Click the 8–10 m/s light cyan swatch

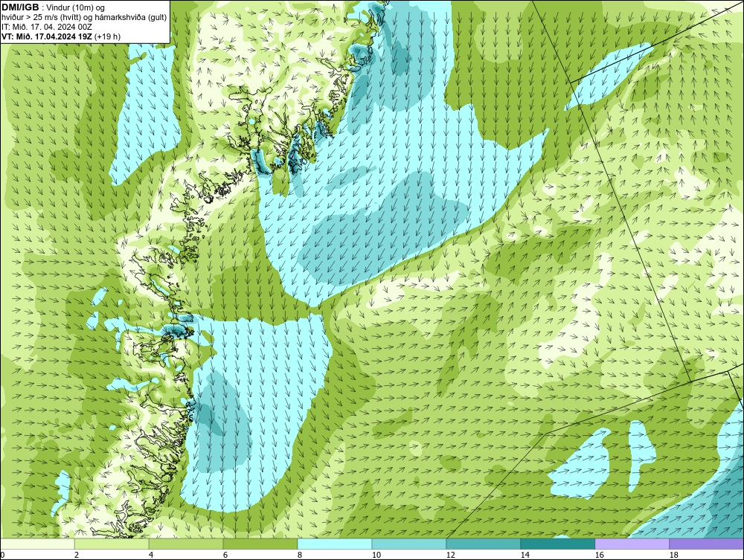click(335, 544)
